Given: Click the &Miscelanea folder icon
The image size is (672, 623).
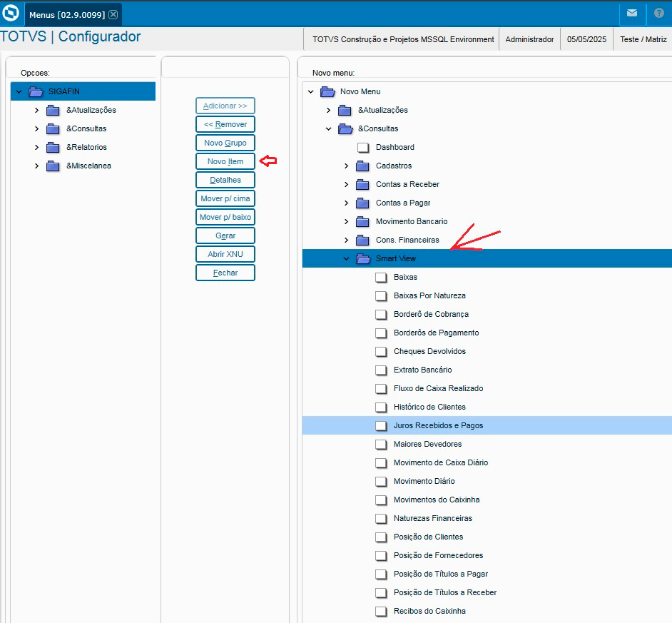Looking at the screenshot, I should tap(53, 166).
